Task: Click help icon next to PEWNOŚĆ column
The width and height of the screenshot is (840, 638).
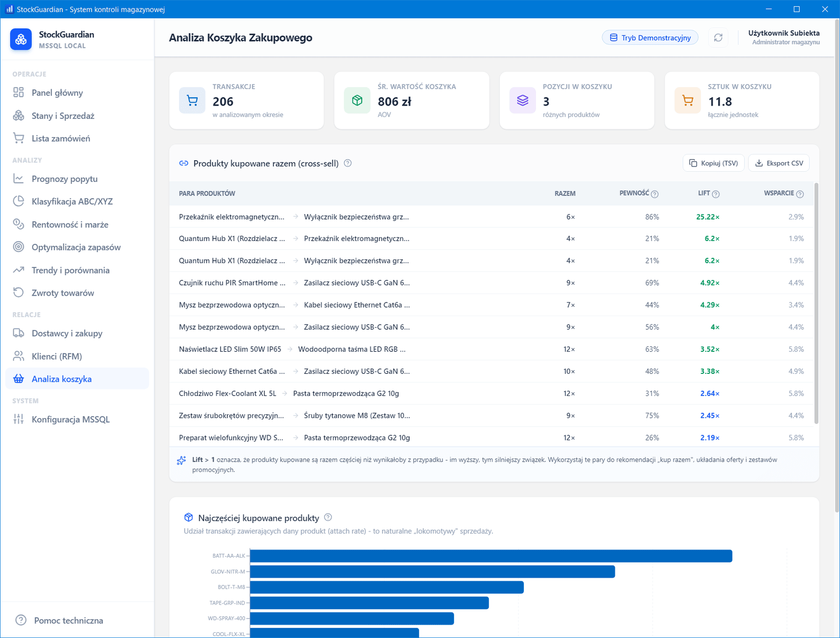Action: pos(655,194)
